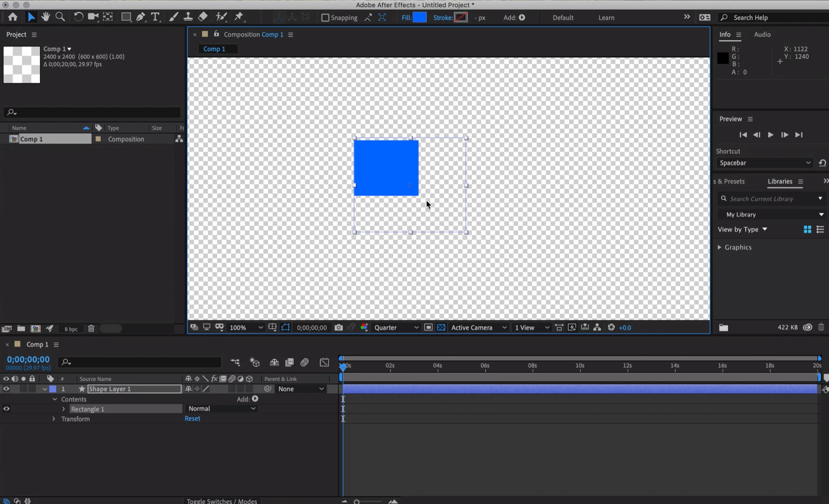
Task: Select the Selection arrow tool
Action: coord(31,17)
